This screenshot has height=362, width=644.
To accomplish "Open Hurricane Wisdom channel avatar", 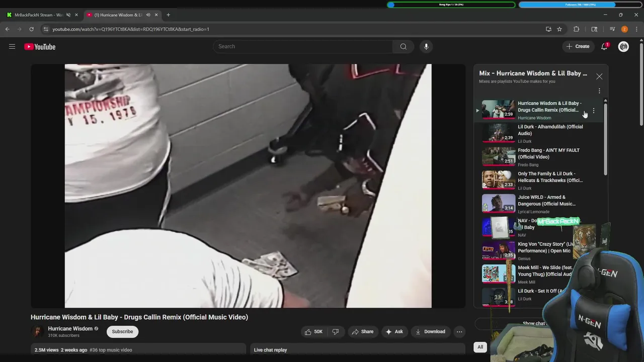I will coord(37,332).
